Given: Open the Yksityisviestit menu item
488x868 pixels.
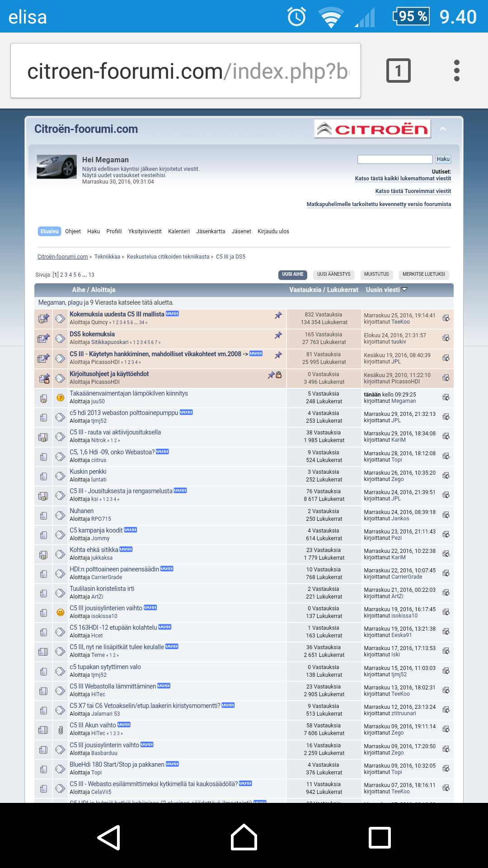Looking at the screenshot, I should point(145,231).
